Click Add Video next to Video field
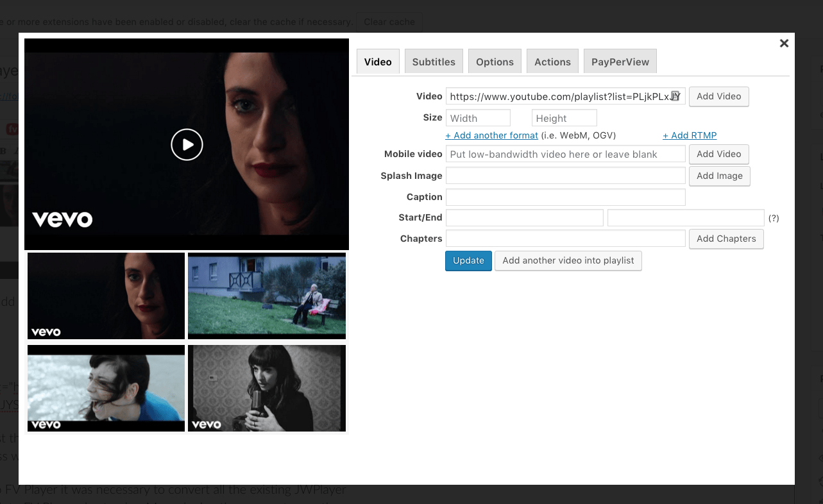 pos(718,96)
